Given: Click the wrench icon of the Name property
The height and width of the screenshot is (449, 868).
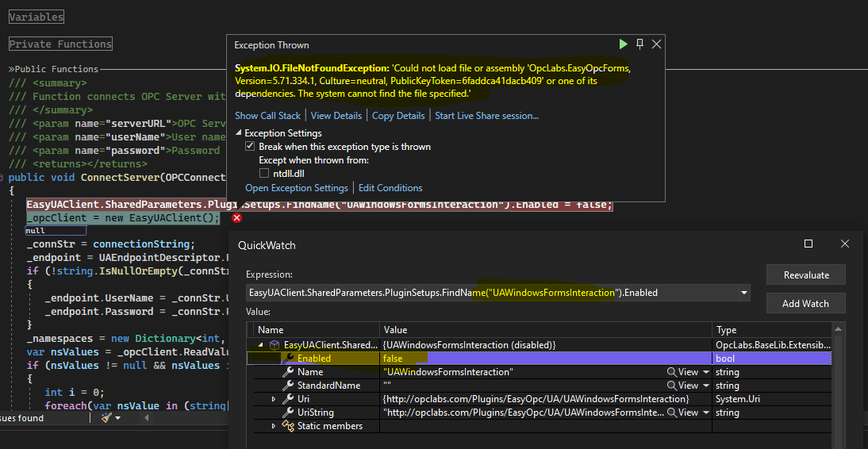Looking at the screenshot, I should [288, 372].
